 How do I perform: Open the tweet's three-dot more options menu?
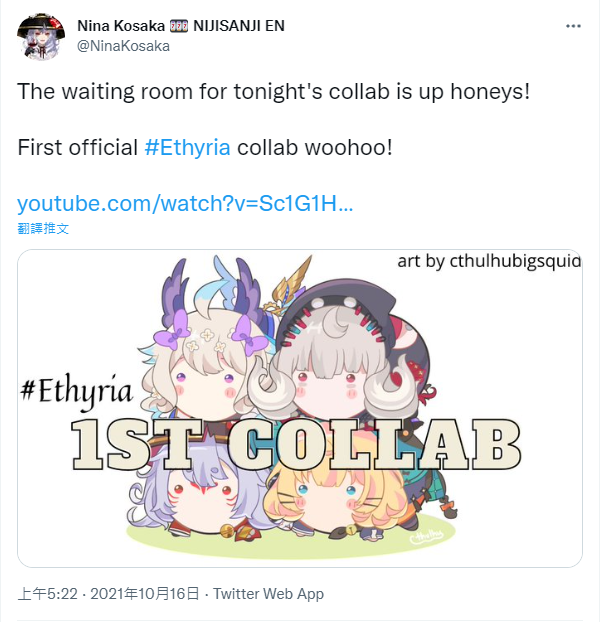573,26
